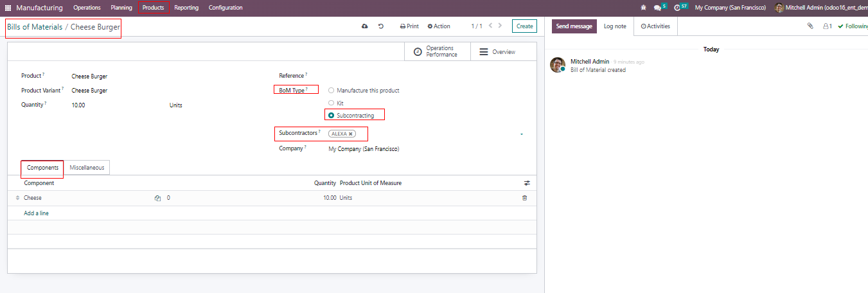Open the Configuration menu

tap(226, 8)
